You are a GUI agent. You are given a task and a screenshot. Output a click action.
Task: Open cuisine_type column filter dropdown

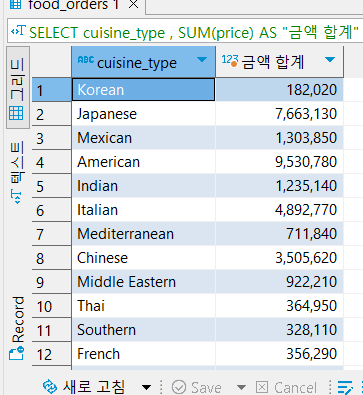coord(202,60)
